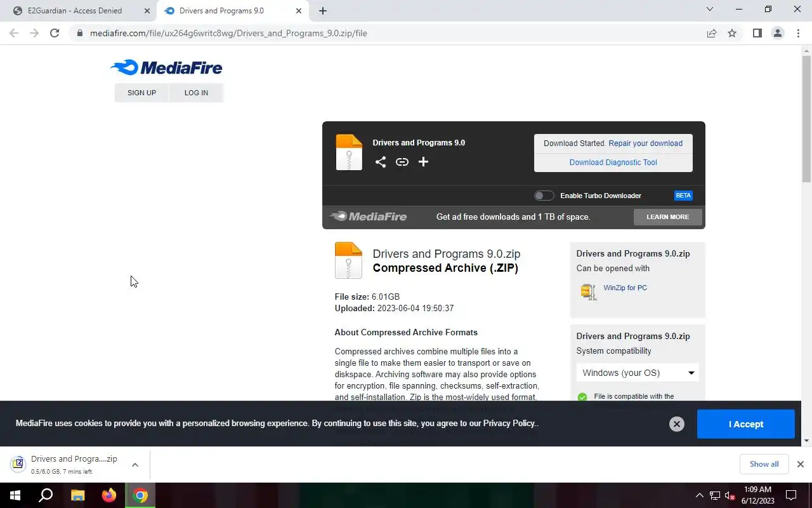Viewport: 812px width, 508px height.
Task: Click the ZIP file icon beside Compressed Archive
Action: pos(348,260)
